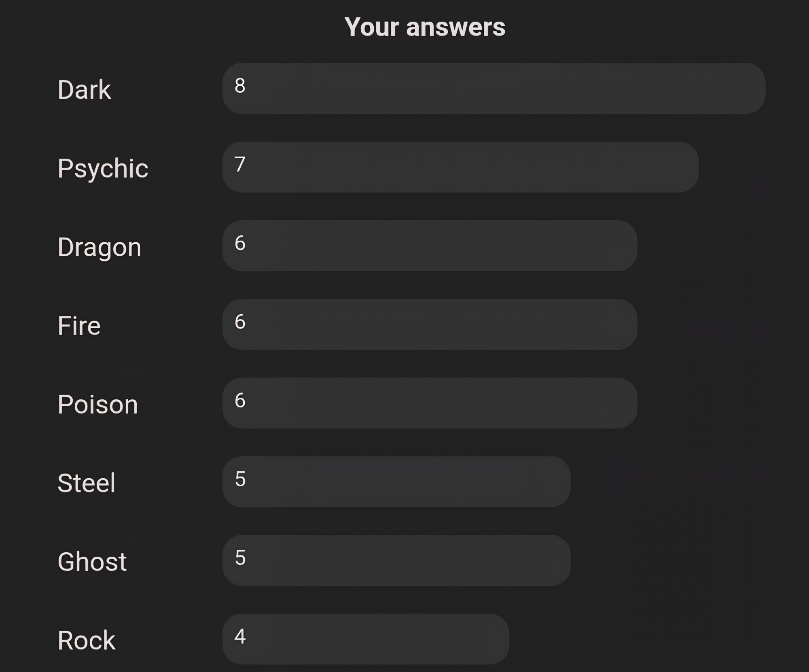
Task: Click the Poison result bar
Action: tap(430, 403)
